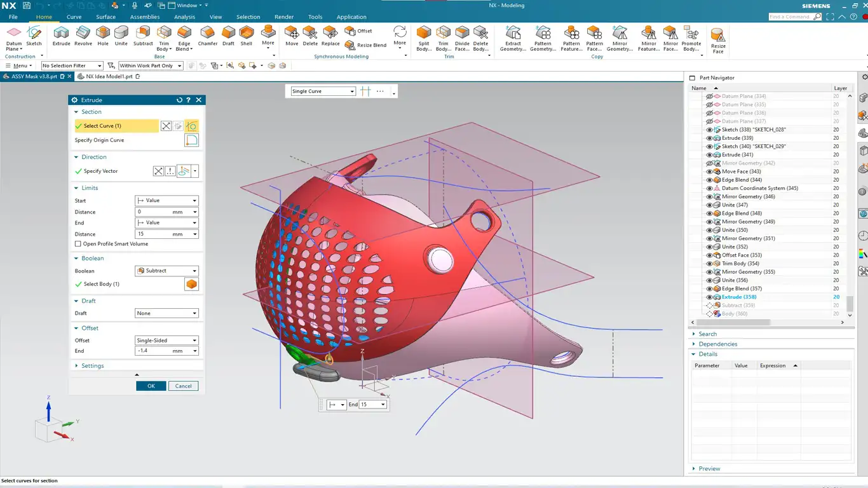Click the Select Body cube icon
The width and height of the screenshot is (868, 488).
coord(191,284)
